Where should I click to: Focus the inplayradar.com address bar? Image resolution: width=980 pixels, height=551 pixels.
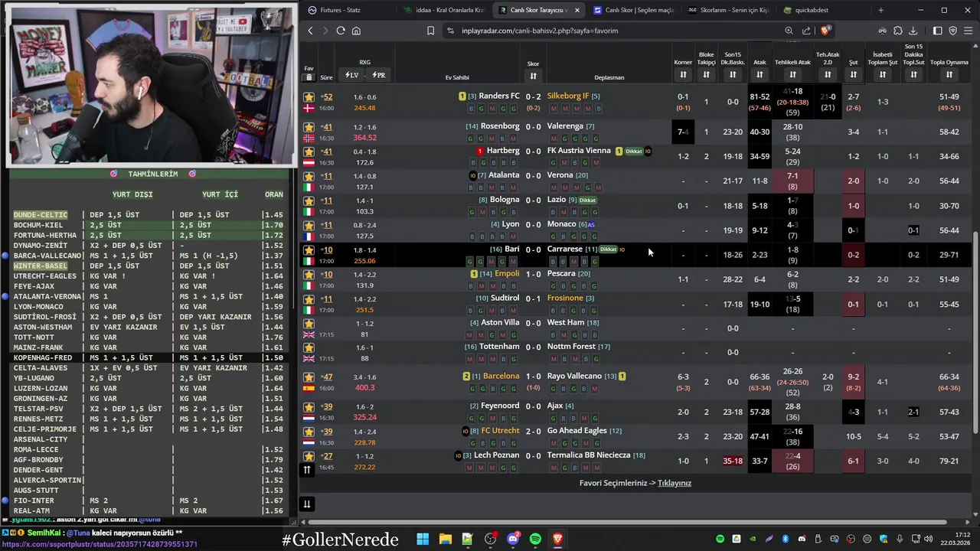coord(620,31)
